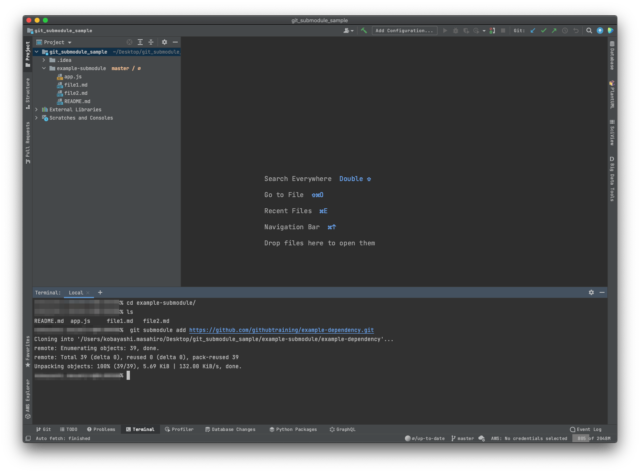This screenshot has width=640, height=473.
Task: Toggle the Database side tab on right
Action: click(612, 56)
